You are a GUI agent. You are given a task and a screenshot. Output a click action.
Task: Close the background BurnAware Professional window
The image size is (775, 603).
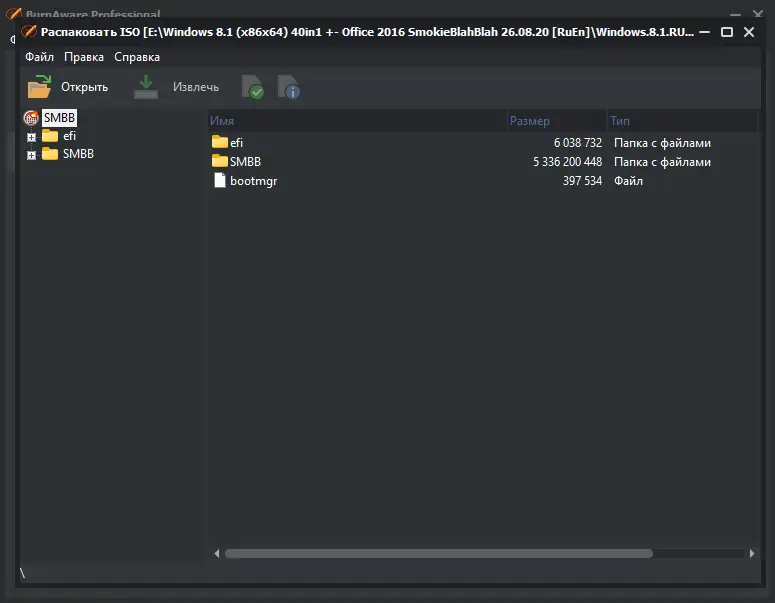click(x=757, y=14)
